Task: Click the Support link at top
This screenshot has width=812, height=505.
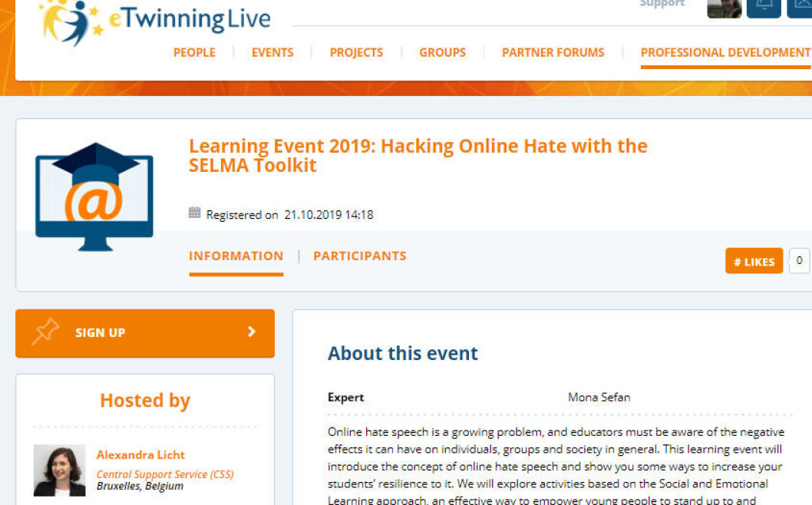Action: tap(662, 4)
